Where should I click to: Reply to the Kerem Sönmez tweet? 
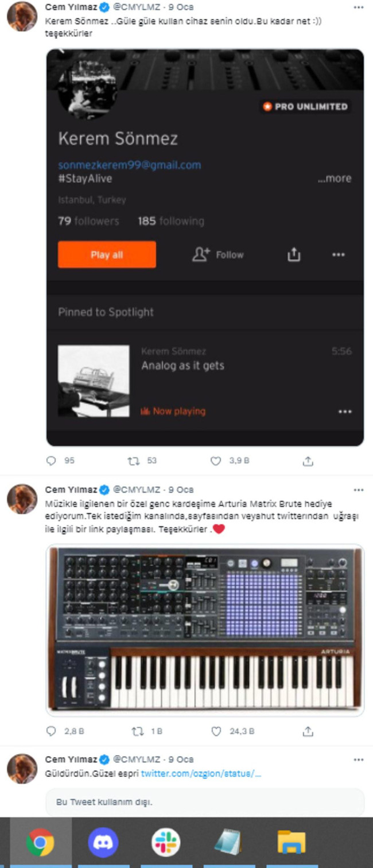coord(52,461)
